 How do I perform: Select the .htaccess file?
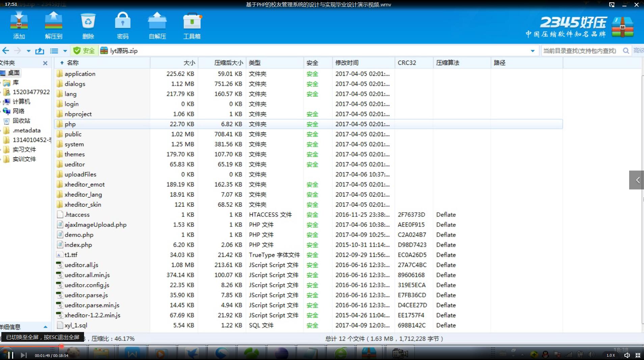[308, 215]
